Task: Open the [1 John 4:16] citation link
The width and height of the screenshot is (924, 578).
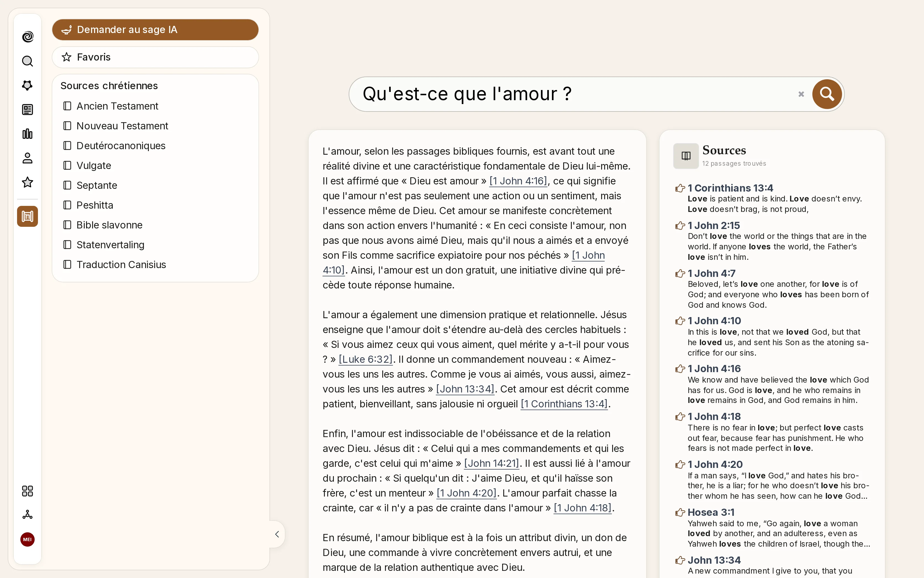Action: click(x=518, y=181)
